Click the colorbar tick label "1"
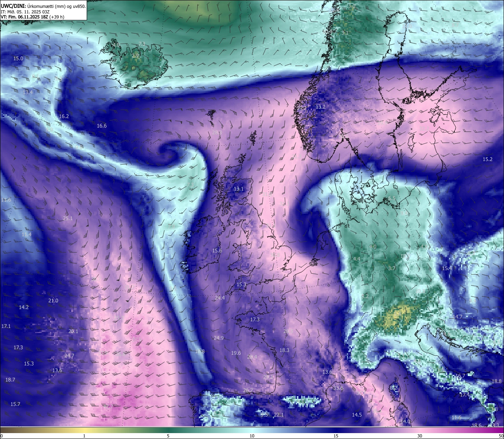The height and width of the screenshot is (439, 504). pyautogui.click(x=84, y=436)
